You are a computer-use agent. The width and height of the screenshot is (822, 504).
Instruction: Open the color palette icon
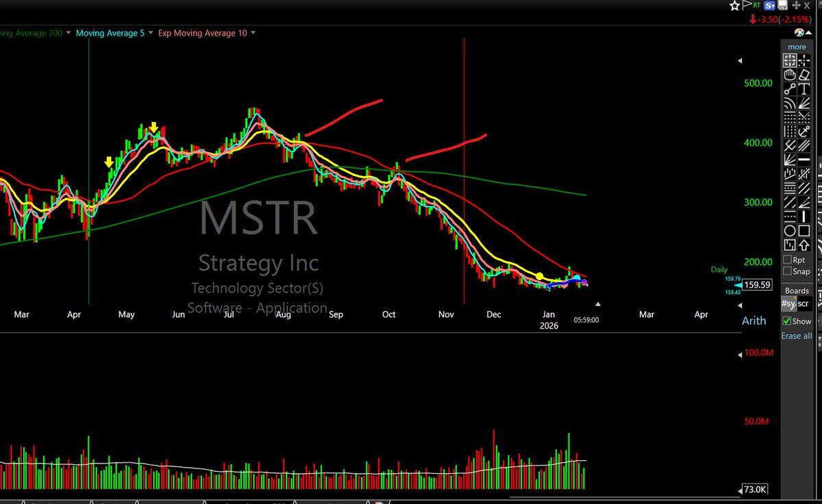tap(799, 32)
